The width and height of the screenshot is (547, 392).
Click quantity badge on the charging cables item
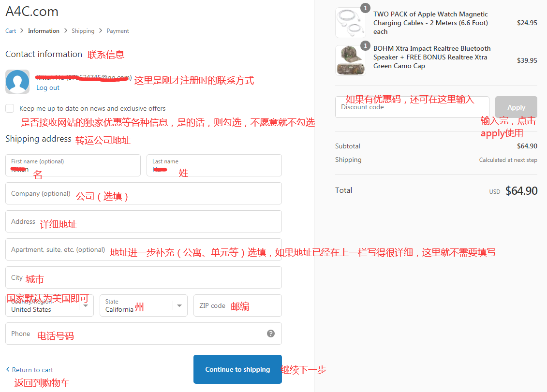(x=365, y=8)
